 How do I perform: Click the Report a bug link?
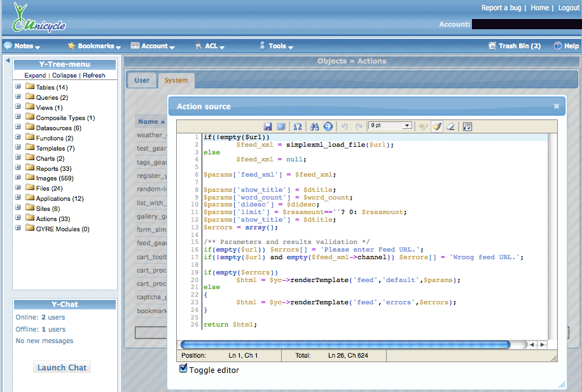pos(501,8)
